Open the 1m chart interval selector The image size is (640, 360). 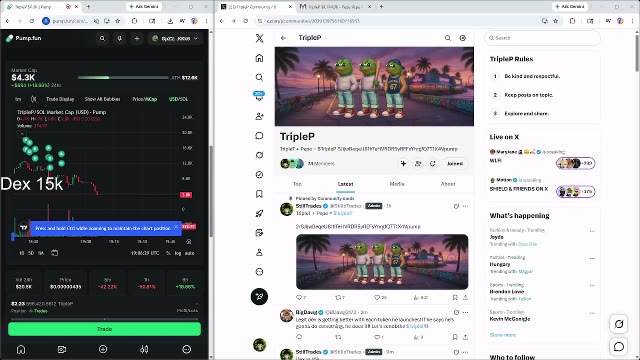pos(18,99)
